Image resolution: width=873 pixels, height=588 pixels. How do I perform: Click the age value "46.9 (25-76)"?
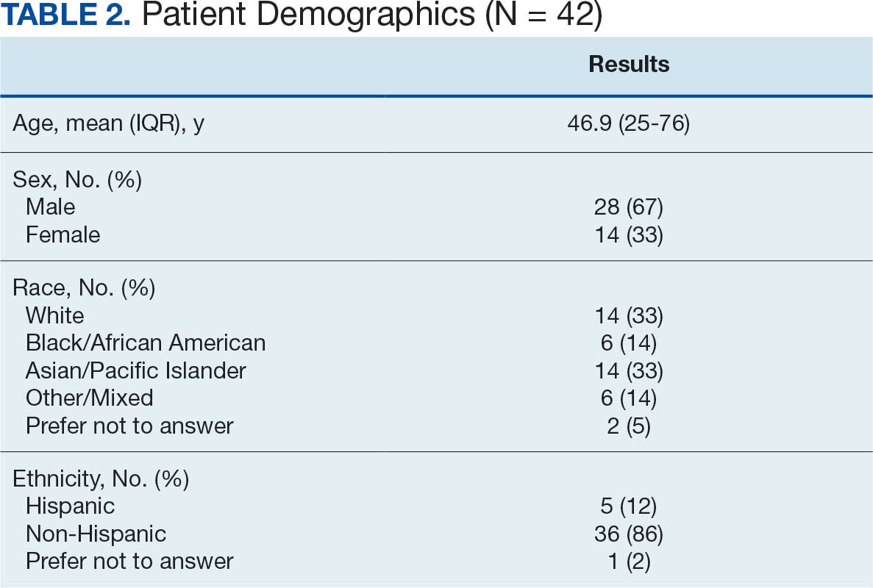629,123
